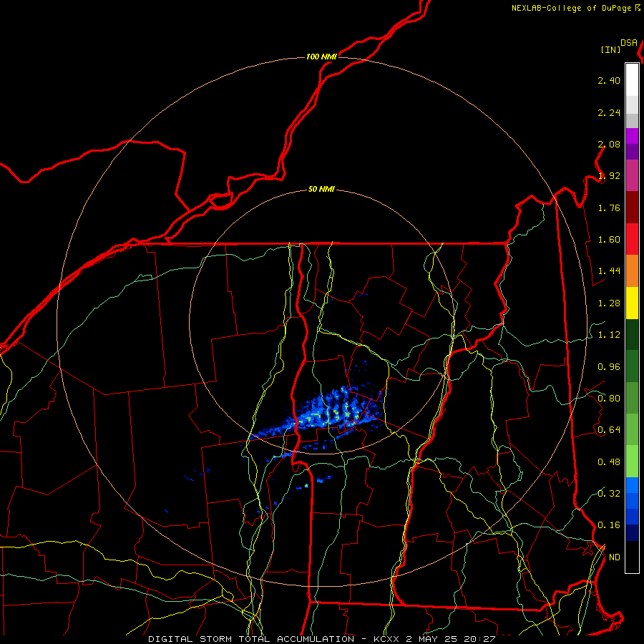Click the [IN] units label
644x644 pixels.
click(610, 49)
